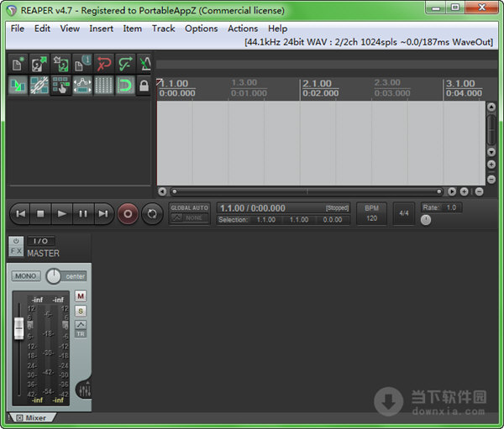
Task: Click the master volume fader handle
Action: coord(19,328)
